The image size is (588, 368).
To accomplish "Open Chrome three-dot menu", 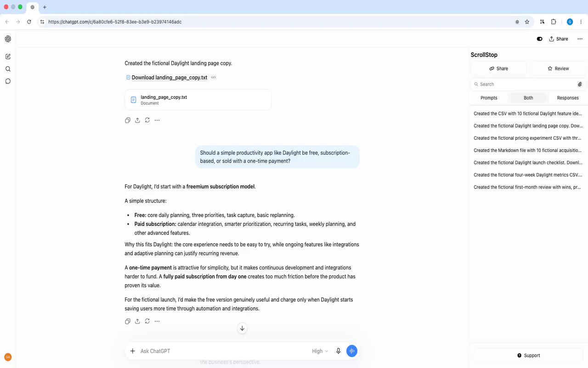I will [581, 22].
